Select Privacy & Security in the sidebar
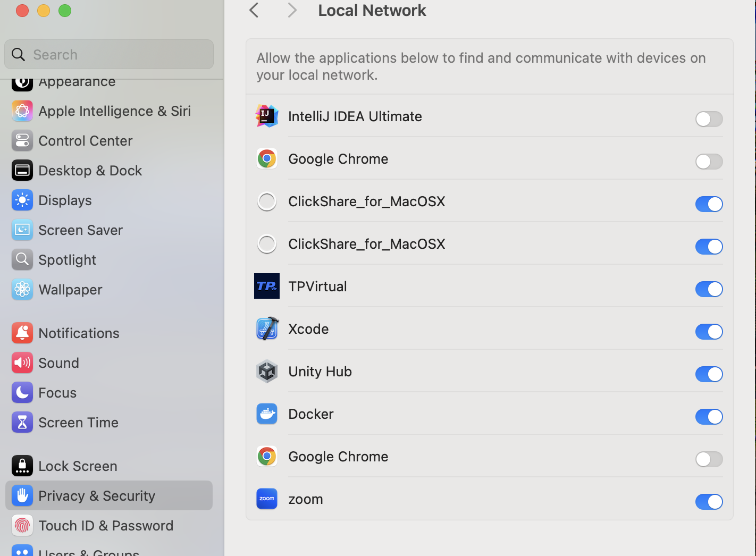756x556 pixels. 109,495
